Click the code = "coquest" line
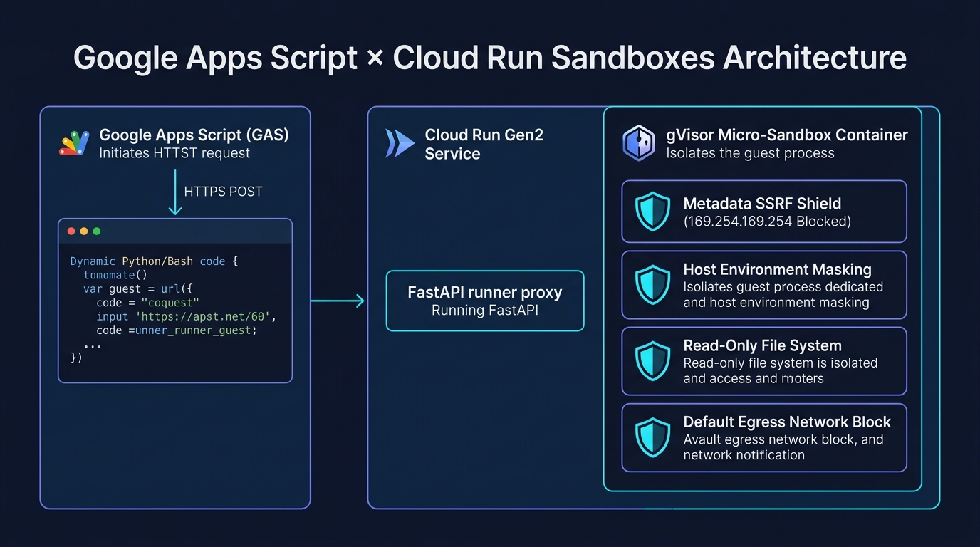 pos(147,303)
